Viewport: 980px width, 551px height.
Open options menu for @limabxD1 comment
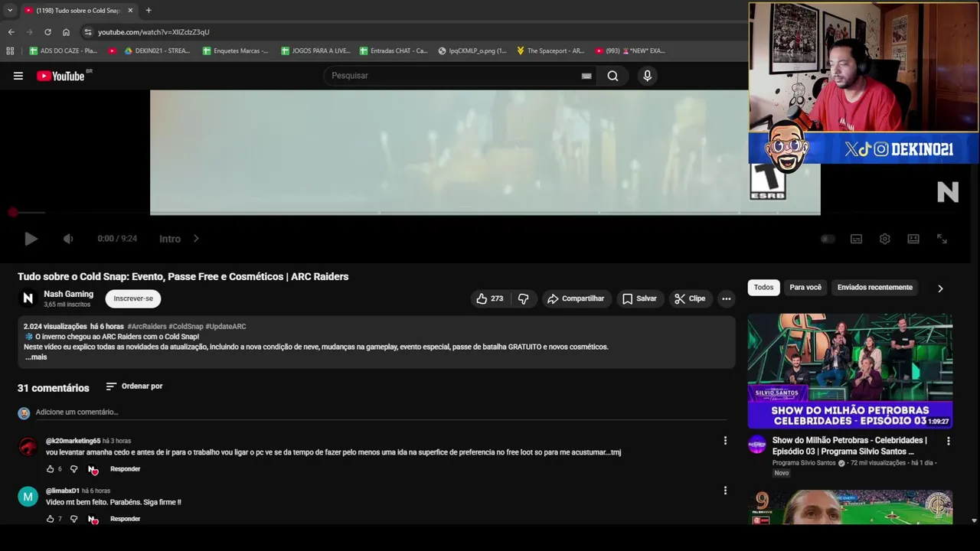725,491
